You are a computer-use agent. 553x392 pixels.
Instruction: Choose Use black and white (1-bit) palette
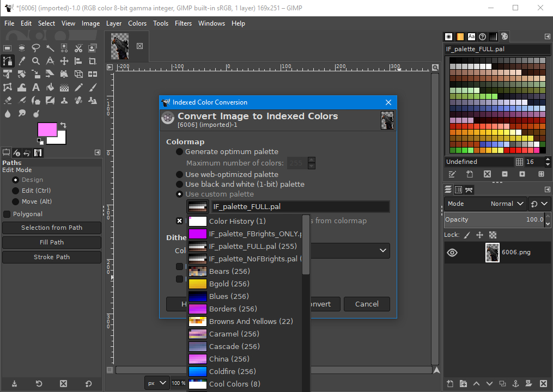click(179, 185)
